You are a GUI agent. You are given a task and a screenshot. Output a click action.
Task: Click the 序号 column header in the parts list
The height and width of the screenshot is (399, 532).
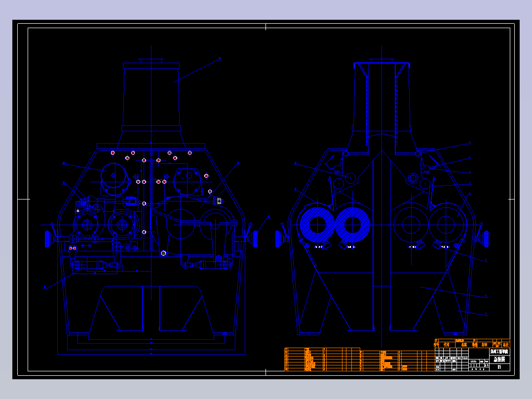coord(437,345)
